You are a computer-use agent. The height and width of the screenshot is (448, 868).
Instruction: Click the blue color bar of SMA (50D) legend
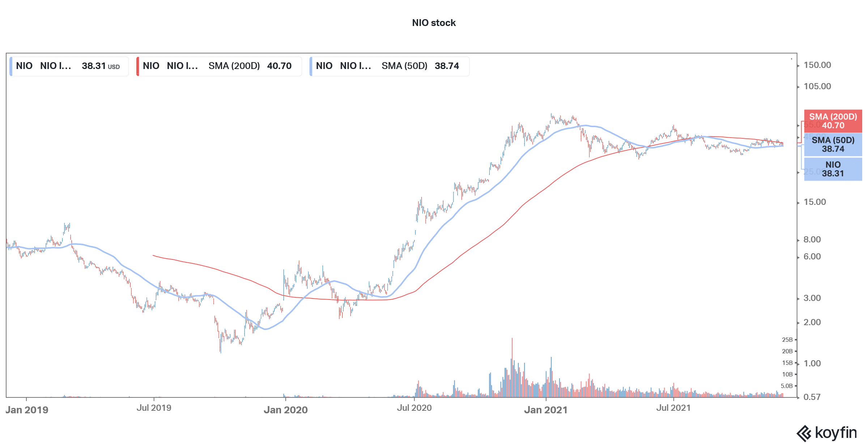[x=311, y=66]
